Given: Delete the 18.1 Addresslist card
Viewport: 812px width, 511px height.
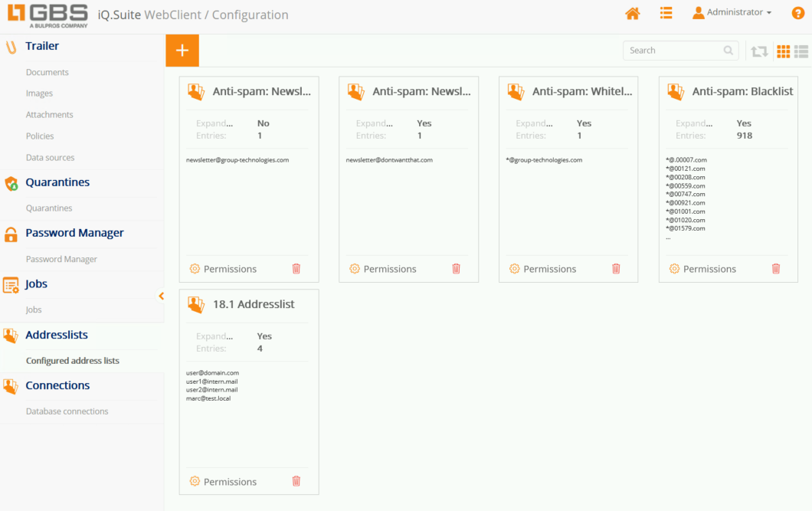Looking at the screenshot, I should click(x=296, y=482).
